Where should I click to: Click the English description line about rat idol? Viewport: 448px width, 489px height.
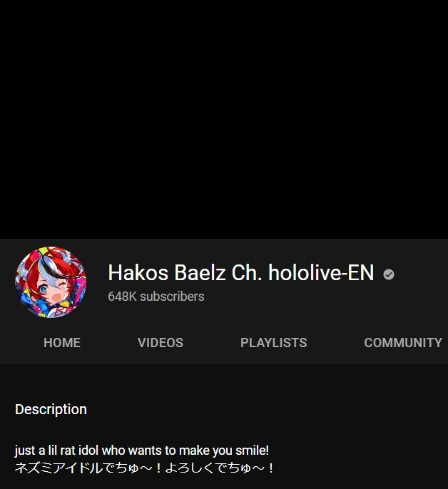[142, 451]
